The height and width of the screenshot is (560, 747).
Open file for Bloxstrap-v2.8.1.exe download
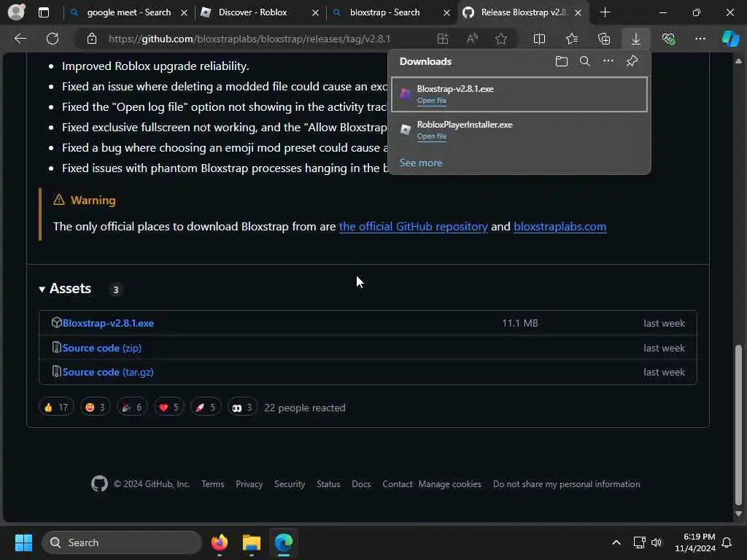(x=432, y=101)
